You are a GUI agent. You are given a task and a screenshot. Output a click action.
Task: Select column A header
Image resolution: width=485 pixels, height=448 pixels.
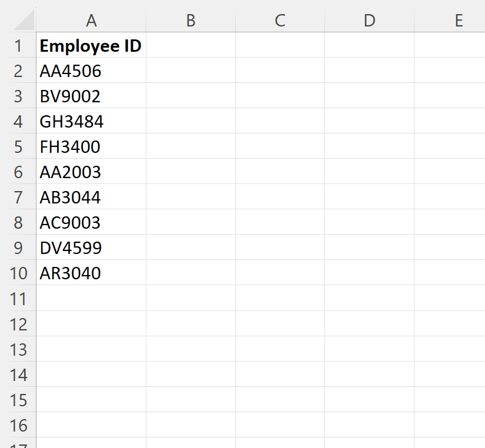pyautogui.click(x=91, y=20)
